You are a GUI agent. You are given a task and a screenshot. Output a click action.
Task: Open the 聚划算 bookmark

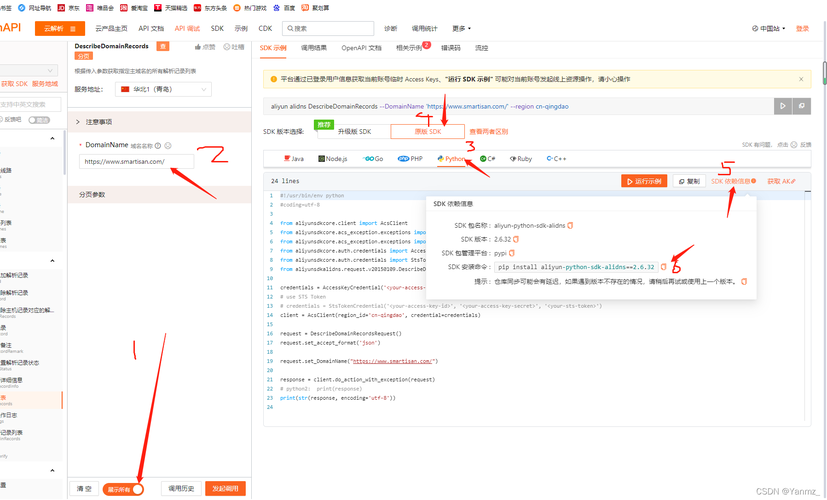coord(315,8)
